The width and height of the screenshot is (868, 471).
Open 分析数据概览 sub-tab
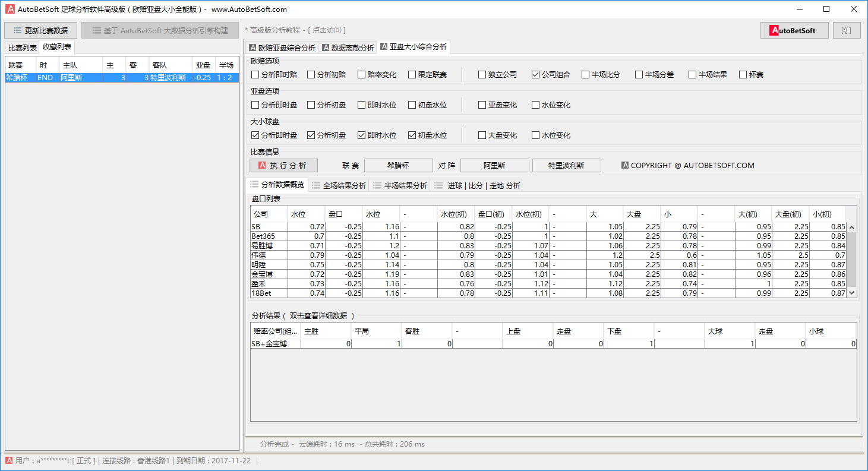[x=277, y=185]
